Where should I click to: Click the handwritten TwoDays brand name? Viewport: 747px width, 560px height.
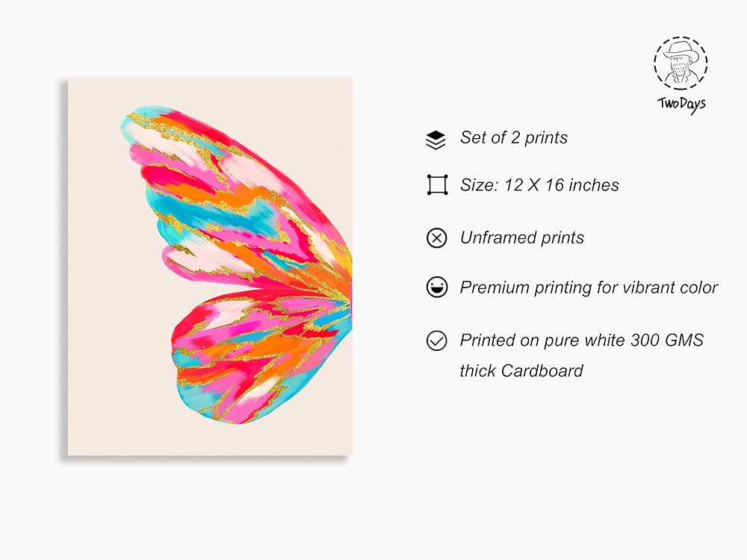[x=681, y=104]
